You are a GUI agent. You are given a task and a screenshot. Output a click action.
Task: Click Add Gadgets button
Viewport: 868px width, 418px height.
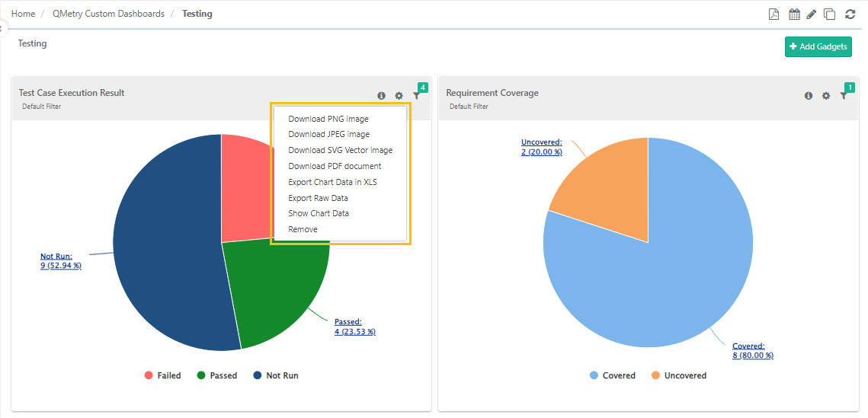coord(818,46)
